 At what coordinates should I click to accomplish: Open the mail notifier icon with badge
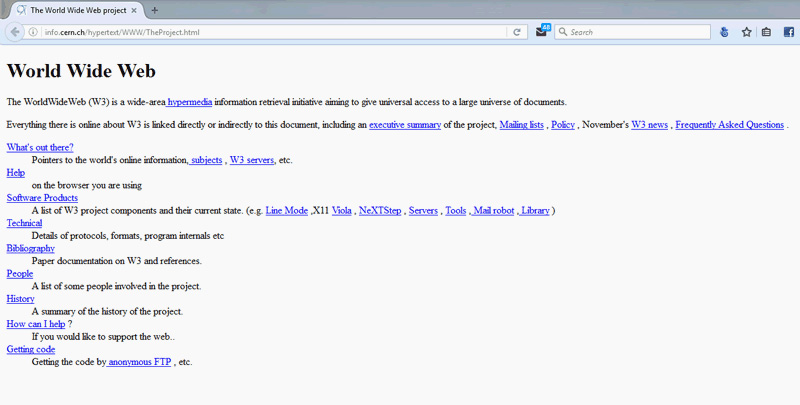(542, 31)
